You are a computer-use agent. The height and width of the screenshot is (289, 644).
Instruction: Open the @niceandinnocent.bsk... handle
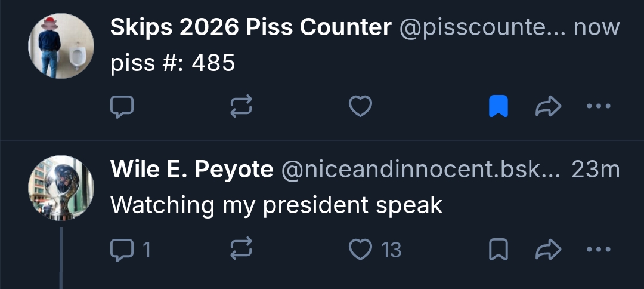(x=420, y=170)
